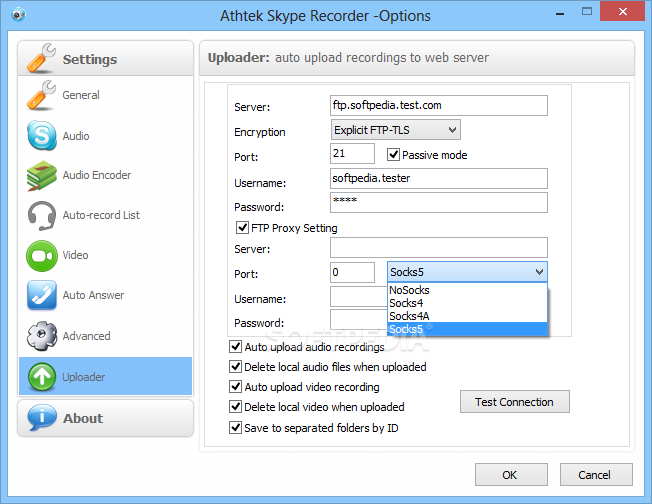
Task: Click the FTP Port field showing 21
Action: coord(352,153)
